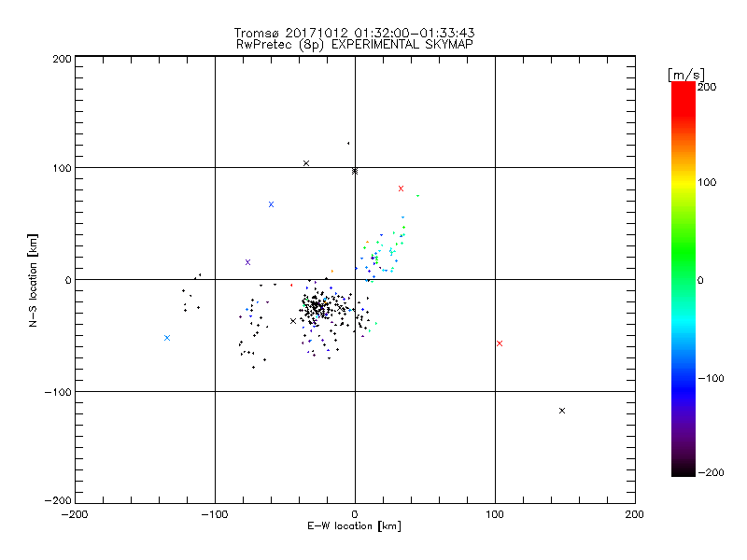Click the N-S axis '-200' tick label
Image resolution: width=747 pixels, height=560 pixels.
tap(58, 500)
